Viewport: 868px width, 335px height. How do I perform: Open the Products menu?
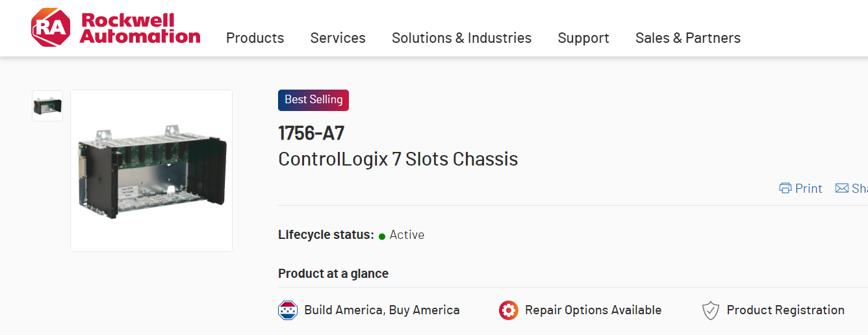coord(255,38)
